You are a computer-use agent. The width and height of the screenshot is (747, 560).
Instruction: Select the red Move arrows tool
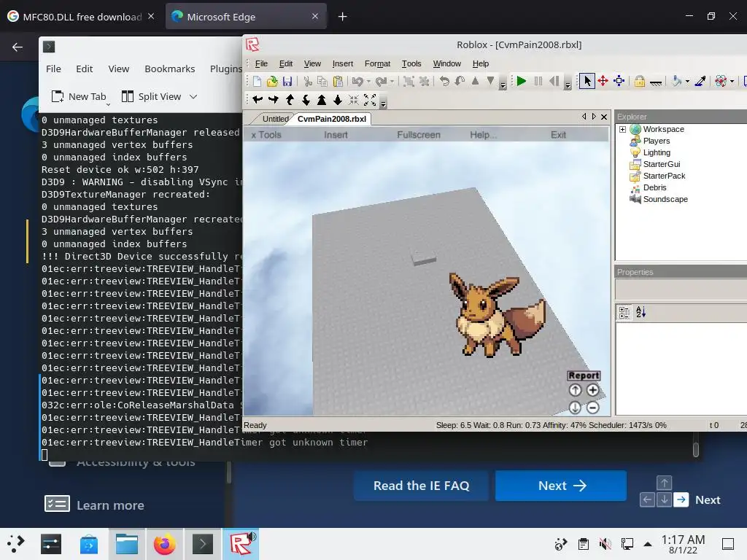coord(603,81)
